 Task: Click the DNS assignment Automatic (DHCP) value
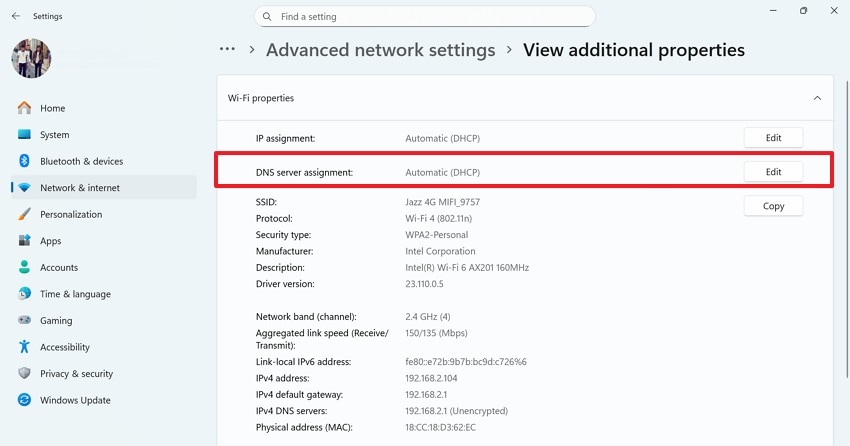pyautogui.click(x=442, y=172)
